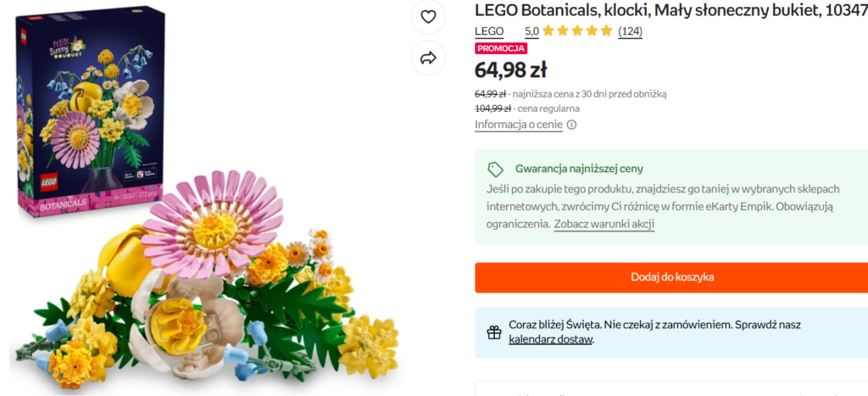Click the 5,0 rating score
The image size is (868, 396).
pos(531,31)
